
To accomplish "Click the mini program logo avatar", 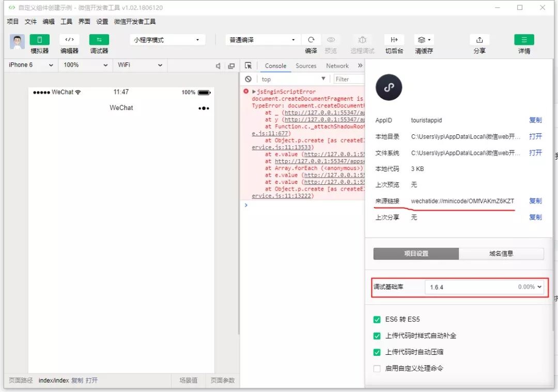I will pos(389,87).
